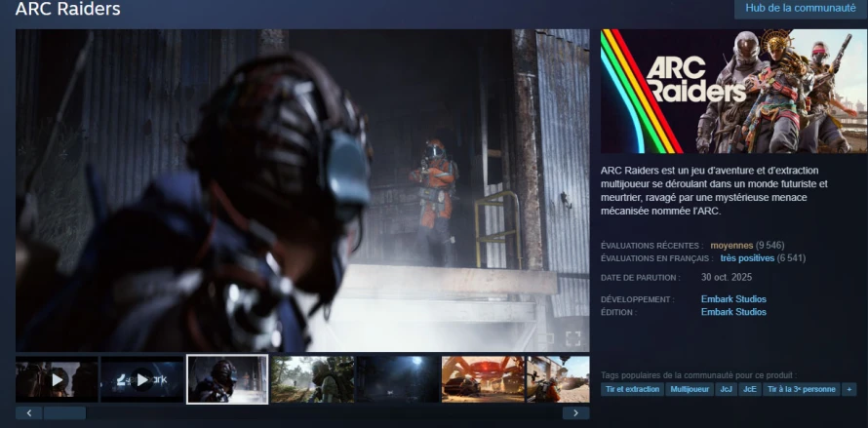The width and height of the screenshot is (868, 428).
Task: Click the release date '30 oct. 2025'
Action: pyautogui.click(x=727, y=278)
